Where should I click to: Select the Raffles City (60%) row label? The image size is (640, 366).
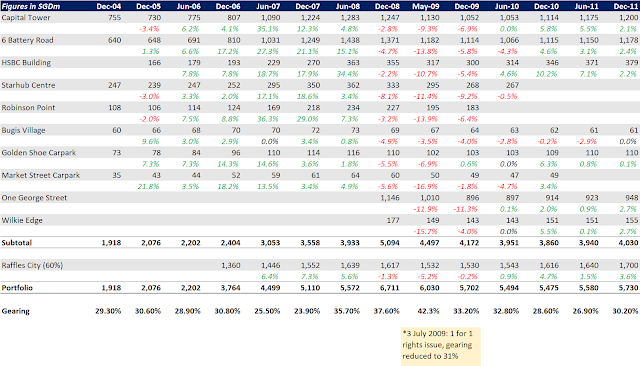(x=32, y=265)
